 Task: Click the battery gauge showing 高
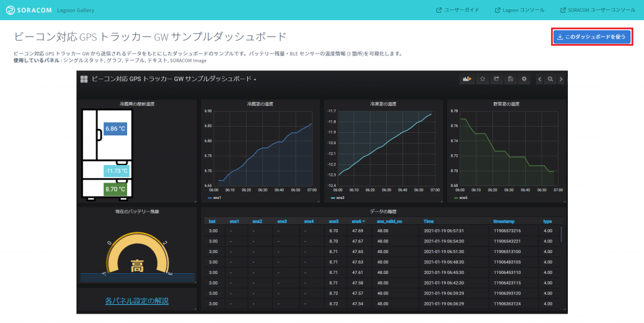click(x=136, y=254)
